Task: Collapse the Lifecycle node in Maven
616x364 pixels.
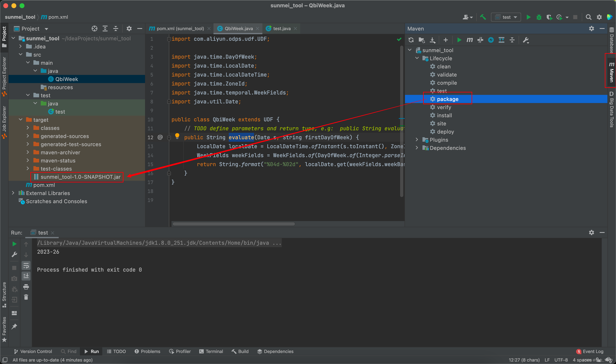Action: tap(417, 58)
